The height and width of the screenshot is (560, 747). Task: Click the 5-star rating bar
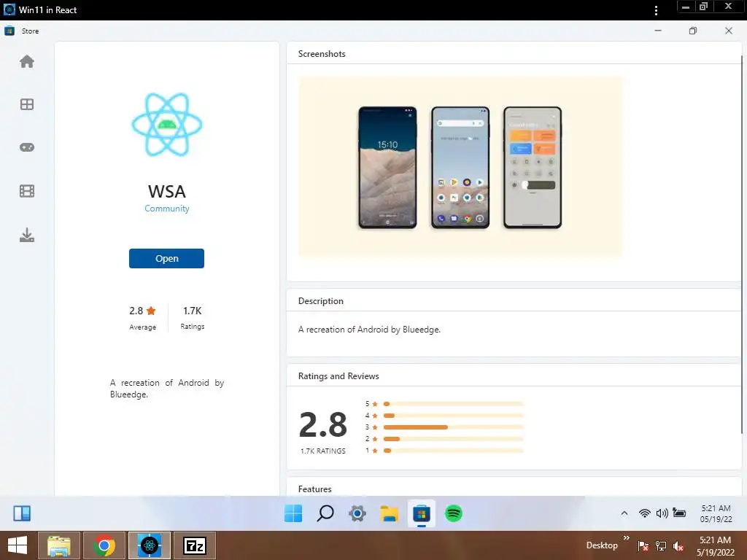coord(453,404)
